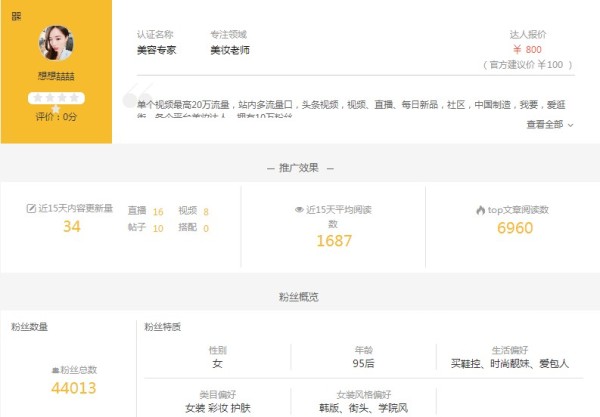
Task: Click the edit icon beside '近15天内容更新量'
Action: [x=31, y=208]
